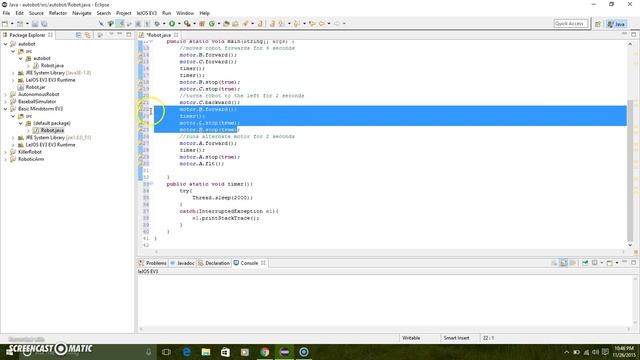Expand the KillerRobot project
This screenshot has width=640, height=360.
point(6,152)
